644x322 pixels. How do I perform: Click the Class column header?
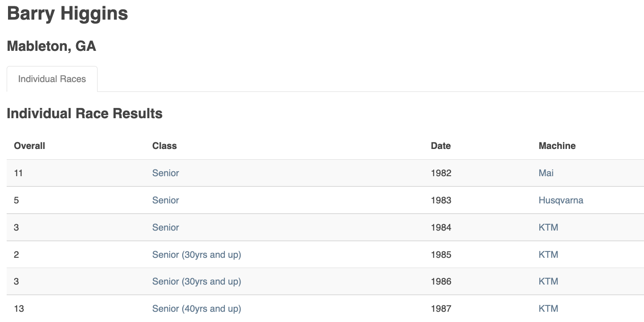click(x=164, y=146)
